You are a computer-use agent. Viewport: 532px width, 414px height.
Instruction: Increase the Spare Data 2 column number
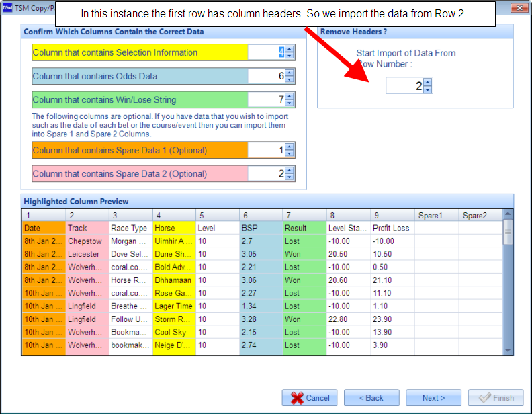[290, 170]
